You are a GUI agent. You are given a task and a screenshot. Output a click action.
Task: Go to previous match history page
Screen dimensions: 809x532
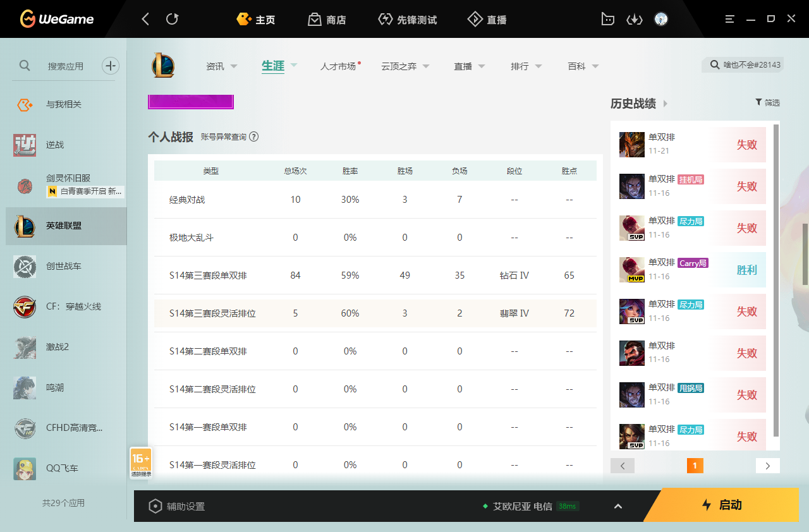pos(623,466)
